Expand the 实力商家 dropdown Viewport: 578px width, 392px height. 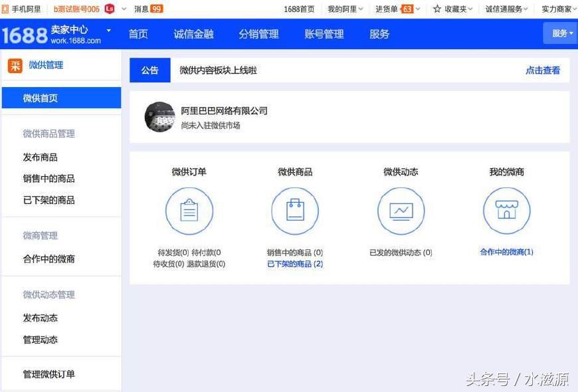pos(558,9)
